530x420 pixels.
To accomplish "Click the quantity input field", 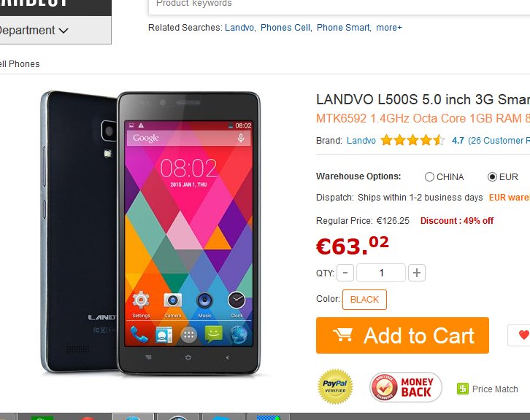I will 381,273.
